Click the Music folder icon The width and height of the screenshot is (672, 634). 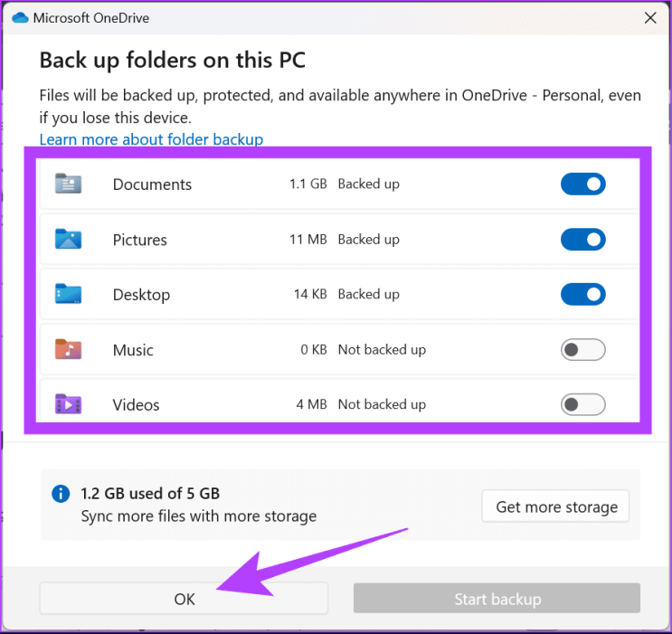click(68, 350)
